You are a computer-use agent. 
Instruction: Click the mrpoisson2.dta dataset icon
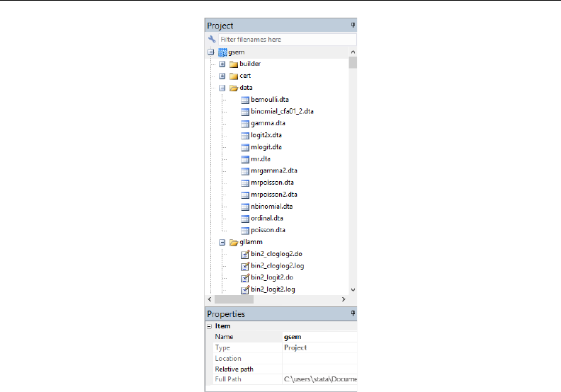(245, 195)
